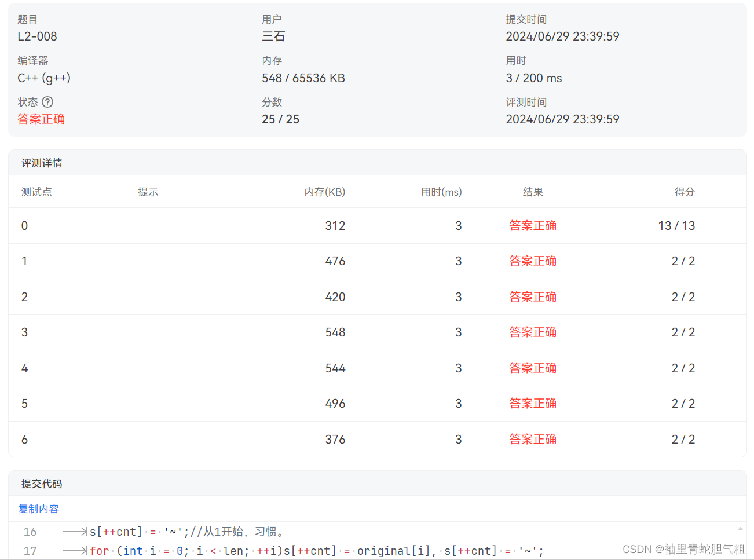The width and height of the screenshot is (754, 560).
Task: Click the 测试点 column header
Action: [36, 192]
